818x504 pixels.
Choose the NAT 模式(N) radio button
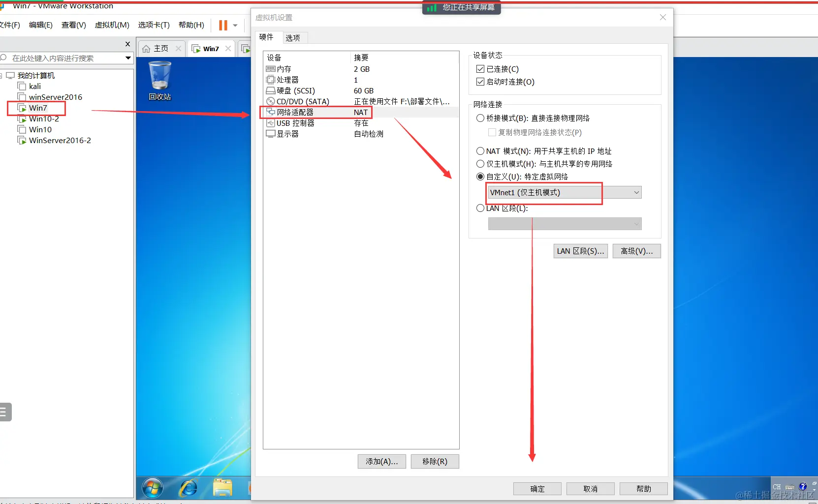pyautogui.click(x=480, y=151)
